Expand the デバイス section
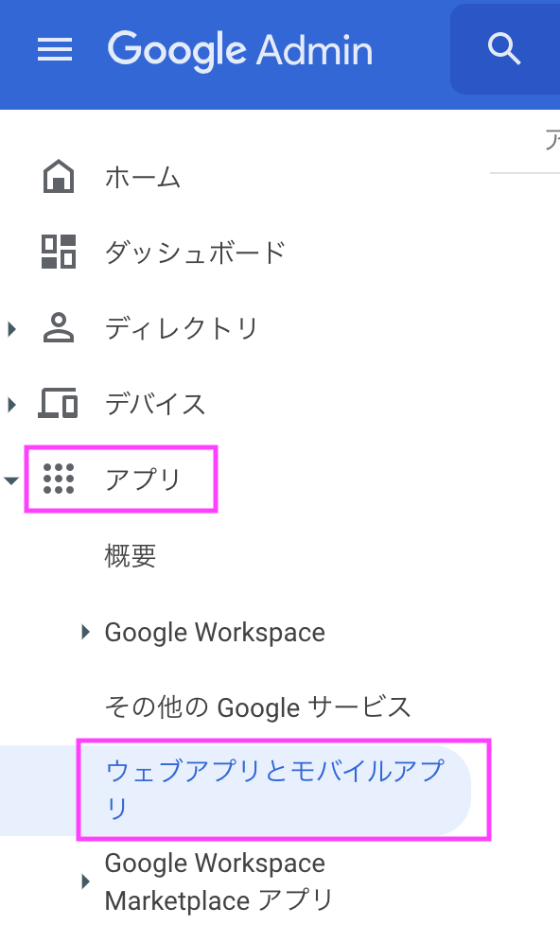Image resolution: width=560 pixels, height=925 pixels. coord(11,403)
